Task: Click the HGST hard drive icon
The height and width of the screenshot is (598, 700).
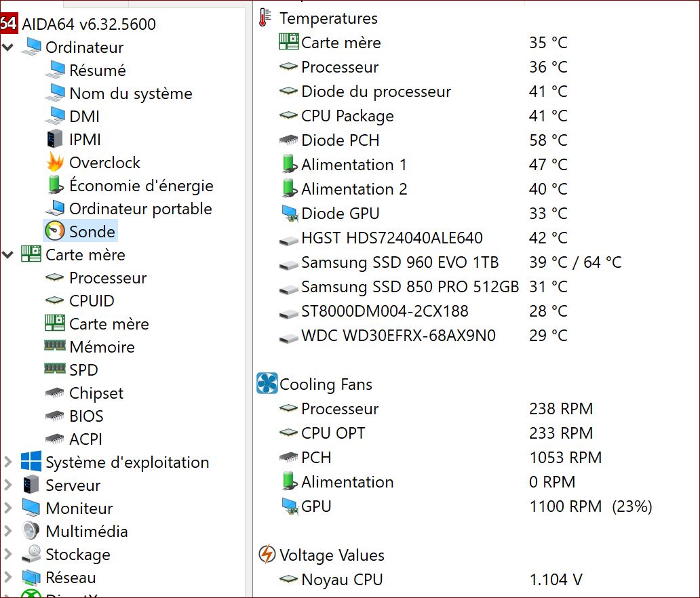Action: [288, 241]
